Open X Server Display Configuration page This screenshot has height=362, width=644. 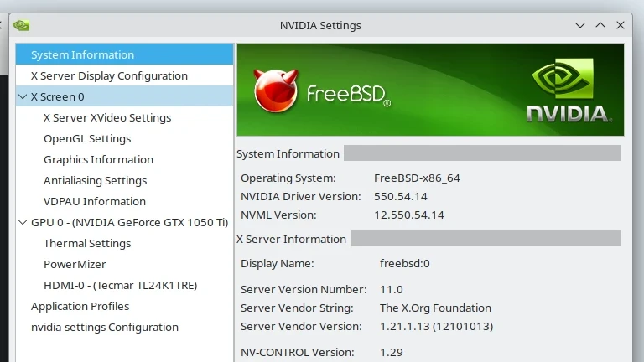[x=109, y=75]
